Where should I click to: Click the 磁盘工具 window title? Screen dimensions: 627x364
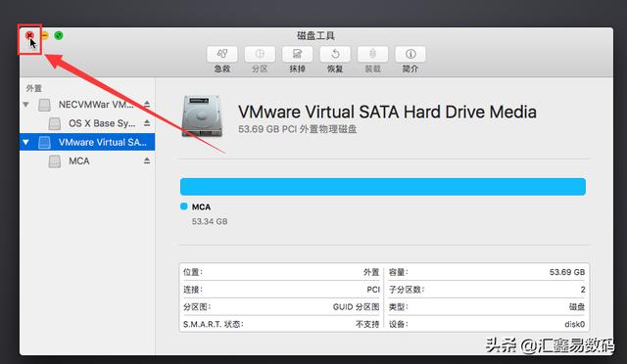pos(315,36)
